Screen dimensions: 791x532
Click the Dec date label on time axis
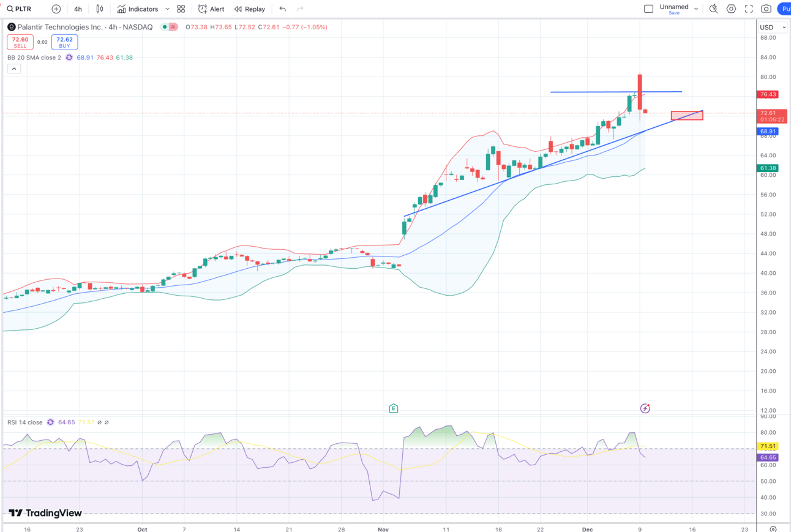pyautogui.click(x=588, y=528)
